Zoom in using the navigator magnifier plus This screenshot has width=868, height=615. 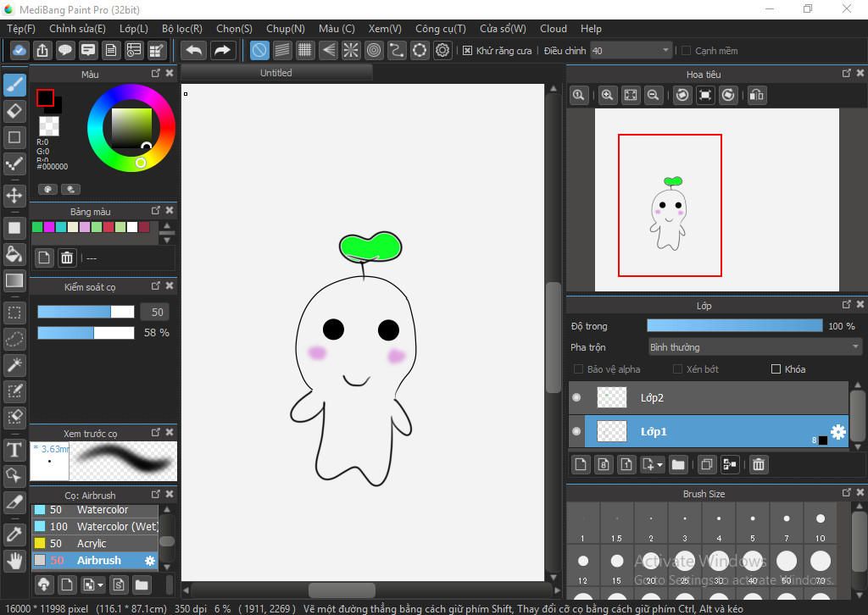(x=607, y=95)
